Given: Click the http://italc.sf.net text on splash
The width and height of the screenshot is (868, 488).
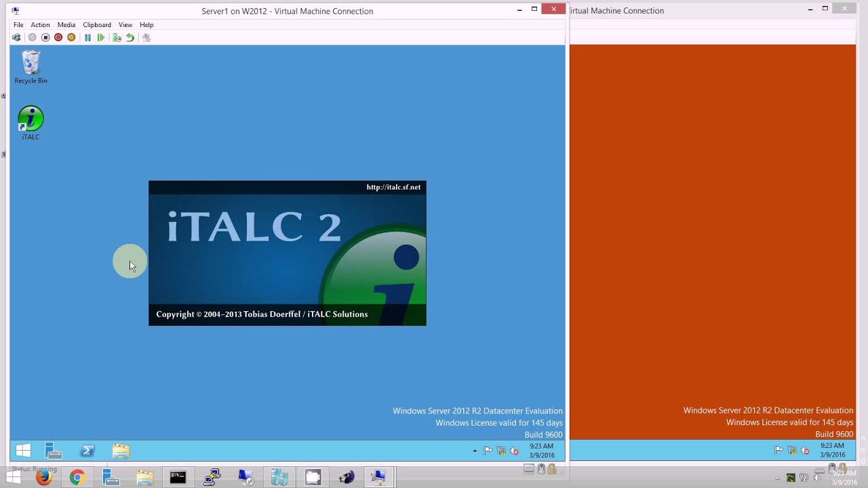Looking at the screenshot, I should pos(393,187).
